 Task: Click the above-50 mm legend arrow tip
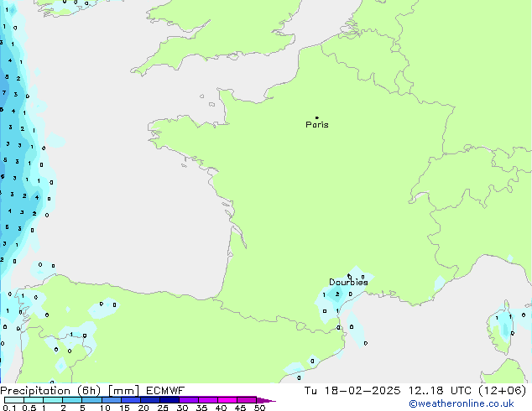266,400
